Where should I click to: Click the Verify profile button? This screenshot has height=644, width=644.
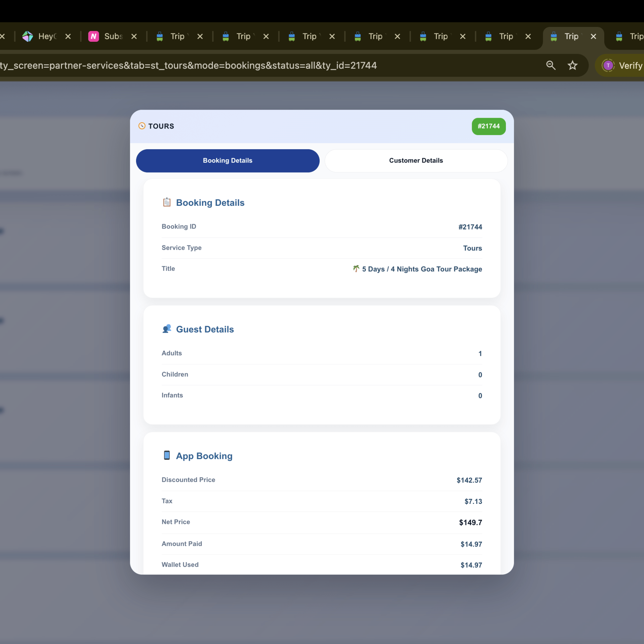630,66
